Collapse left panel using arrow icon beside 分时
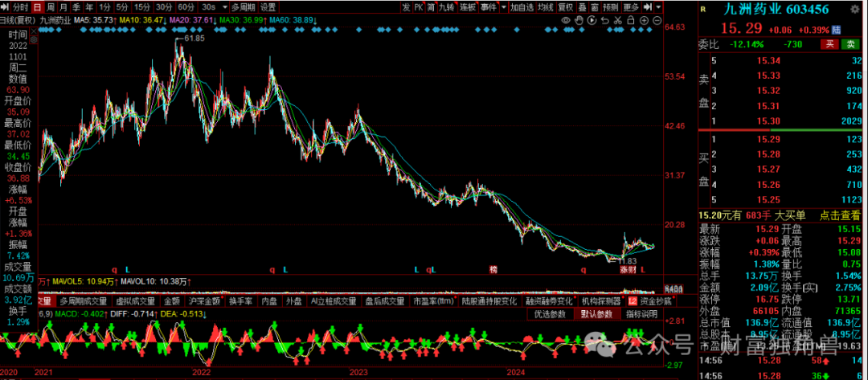The width and height of the screenshot is (868, 380). tap(6, 7)
